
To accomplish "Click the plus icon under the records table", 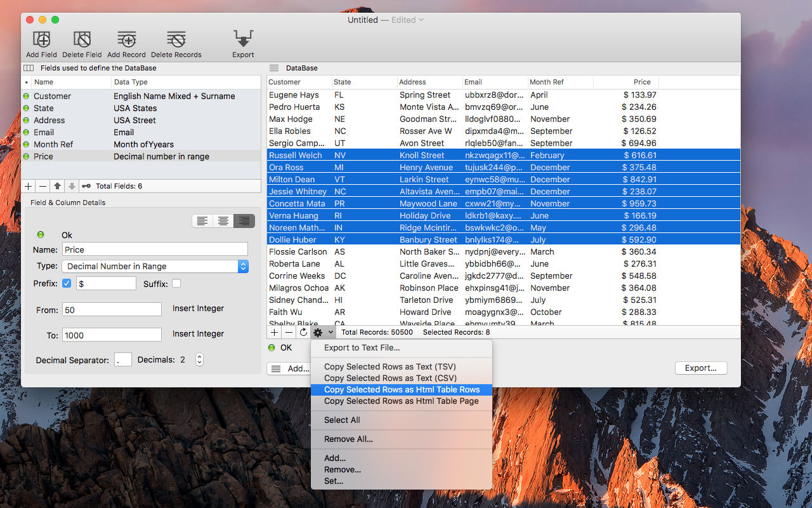I will pyautogui.click(x=274, y=332).
